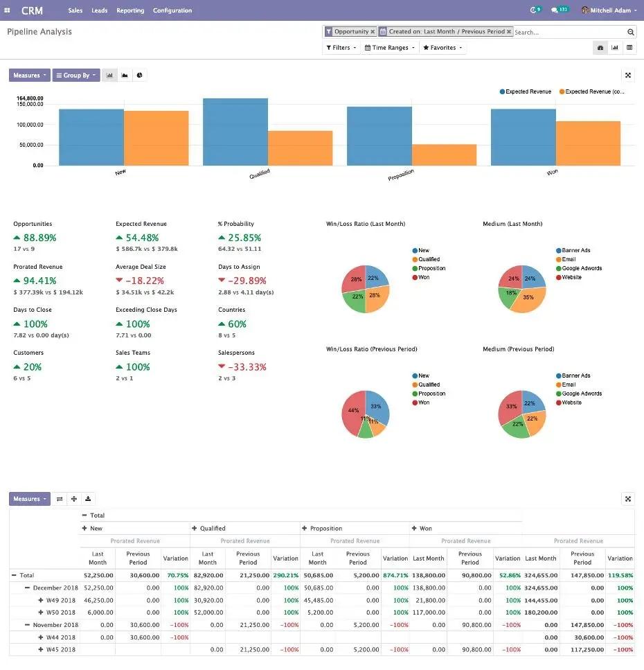The height and width of the screenshot is (670, 644).
Task: Open the Mitchell Adam user menu
Action: 609,10
